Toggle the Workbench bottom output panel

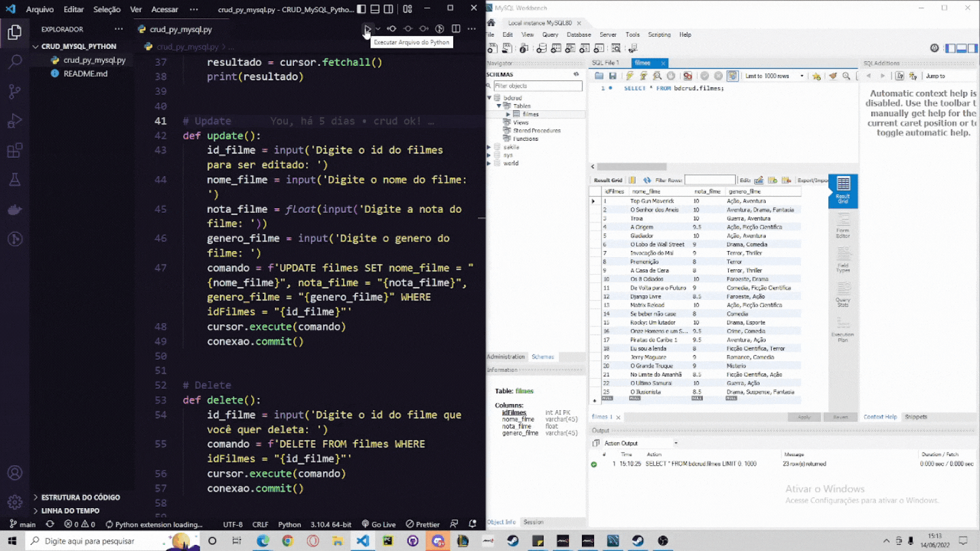[x=960, y=48]
